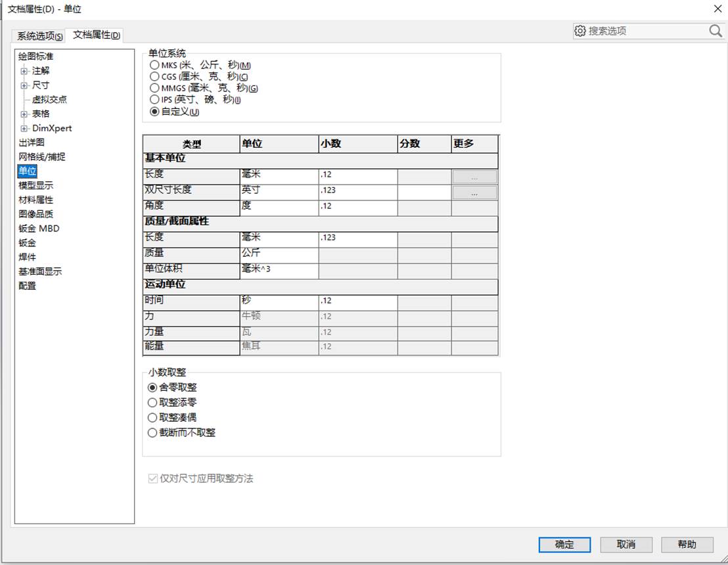Click the gear icon in search options
This screenshot has width=728, height=565.
tap(580, 31)
